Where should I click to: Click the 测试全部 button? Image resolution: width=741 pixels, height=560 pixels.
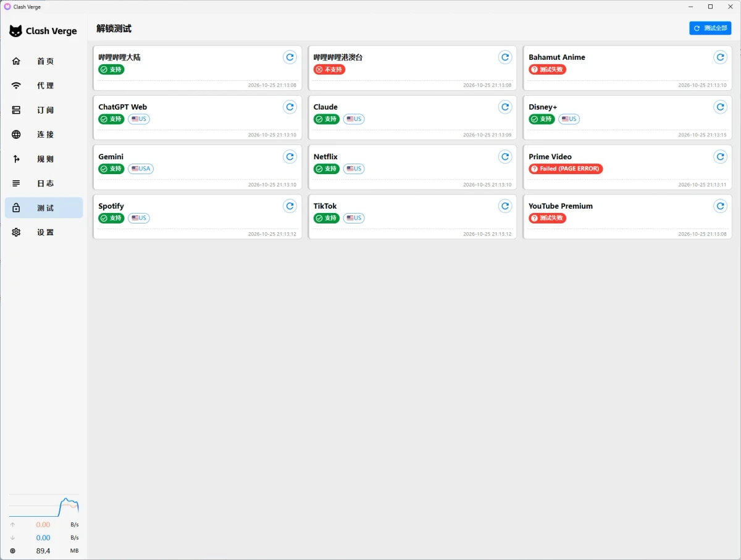pyautogui.click(x=710, y=28)
